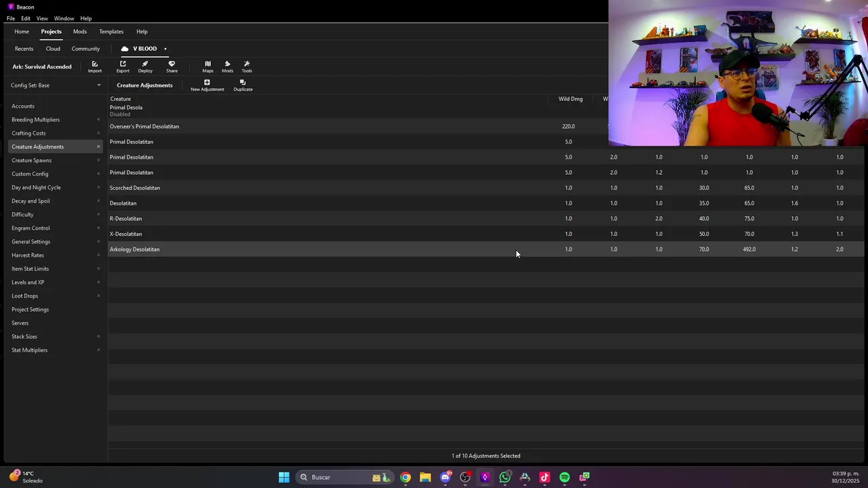
Task: Click the Deploy rocket icon
Action: tap(145, 66)
